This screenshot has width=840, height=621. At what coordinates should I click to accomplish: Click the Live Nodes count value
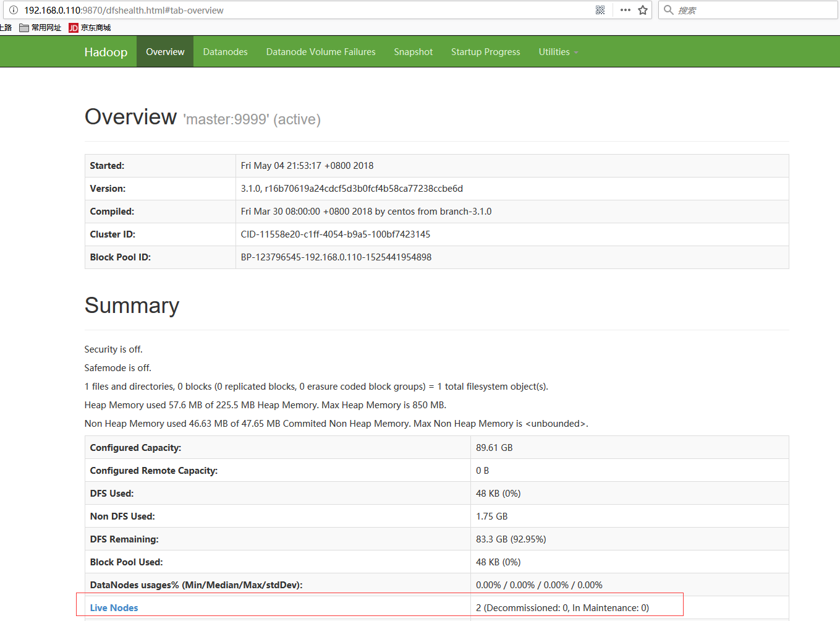point(562,608)
